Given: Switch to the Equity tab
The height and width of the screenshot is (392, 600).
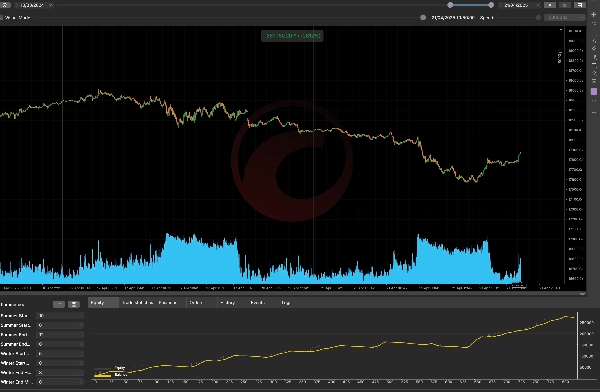Looking at the screenshot, I should (x=103, y=303).
